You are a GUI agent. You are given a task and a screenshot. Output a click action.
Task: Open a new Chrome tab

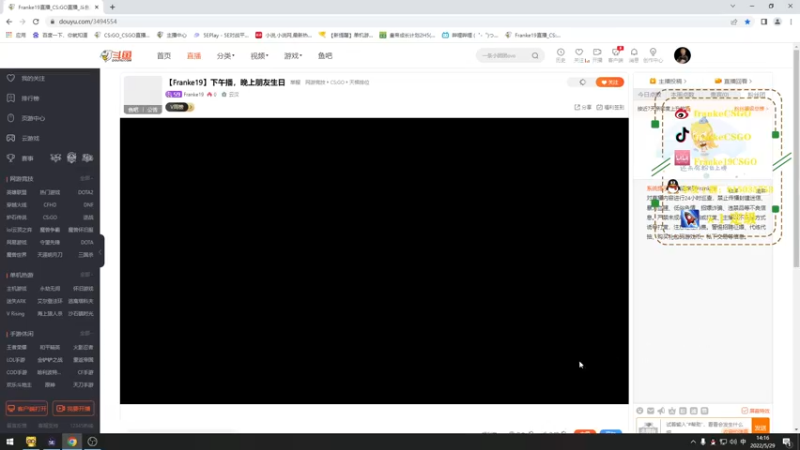point(112,7)
